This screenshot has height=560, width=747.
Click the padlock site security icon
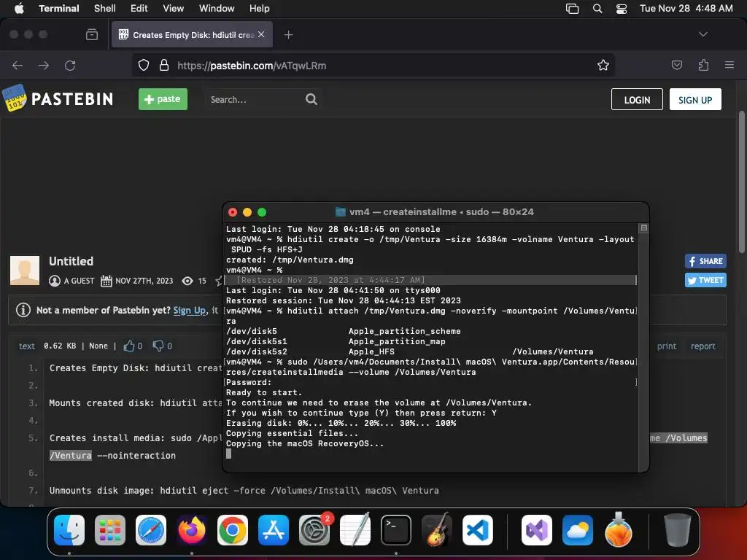pos(164,65)
